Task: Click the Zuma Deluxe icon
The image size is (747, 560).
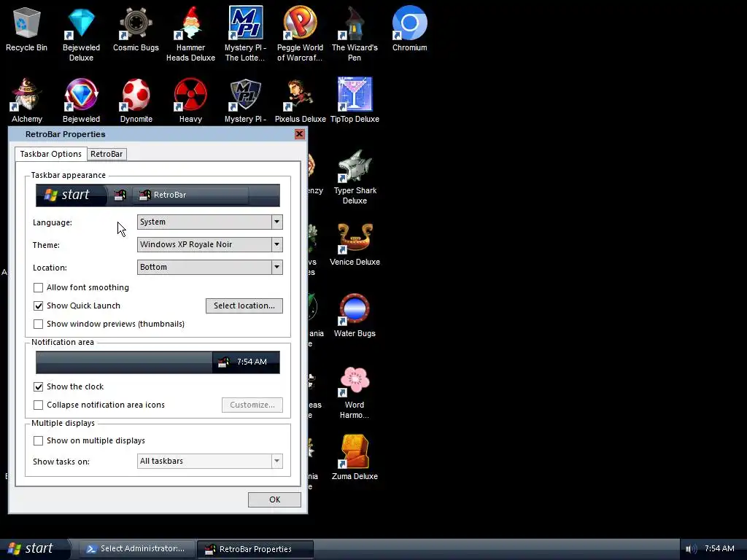Action: (x=355, y=458)
